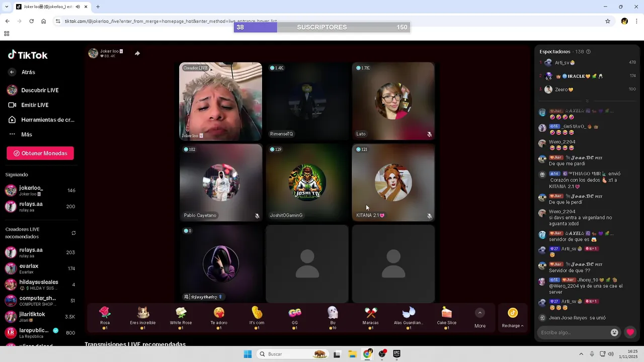Open the tab search dropdown
Screen dimensions: 644x362
[x=7, y=7]
